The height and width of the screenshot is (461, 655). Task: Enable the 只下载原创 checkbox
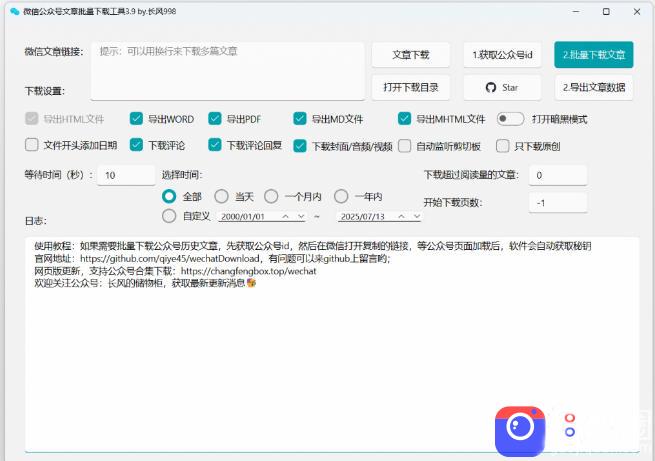502,146
